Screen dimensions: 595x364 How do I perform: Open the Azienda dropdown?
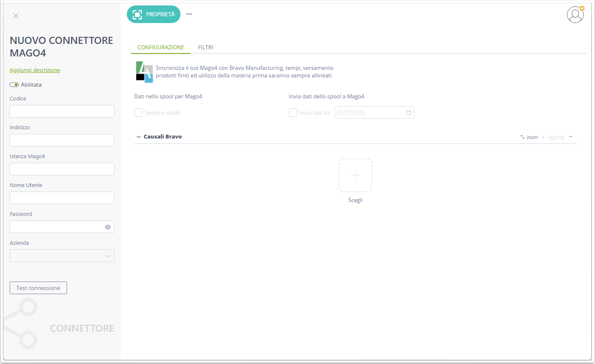pos(62,256)
